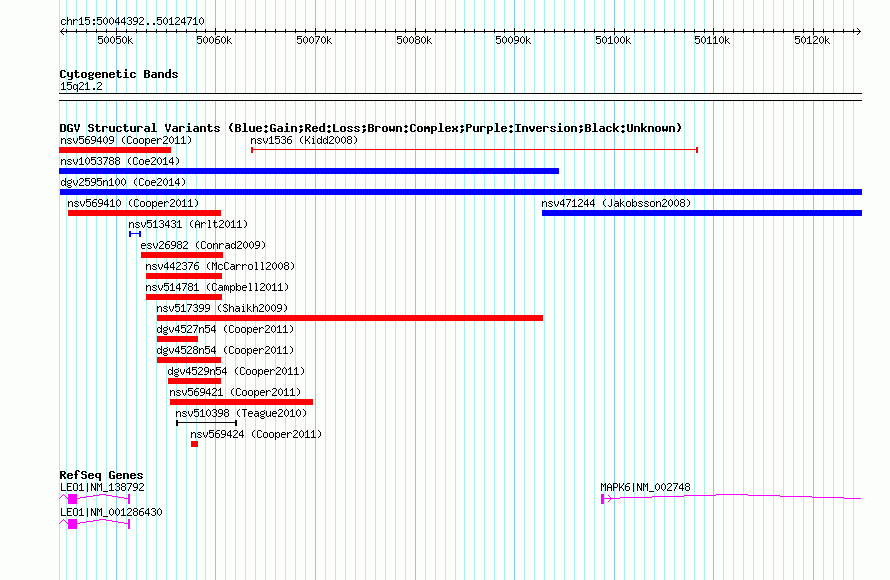Image resolution: width=890 pixels, height=580 pixels.
Task: Click the nsv569410 (Cooper2011) label
Action: tap(133, 203)
